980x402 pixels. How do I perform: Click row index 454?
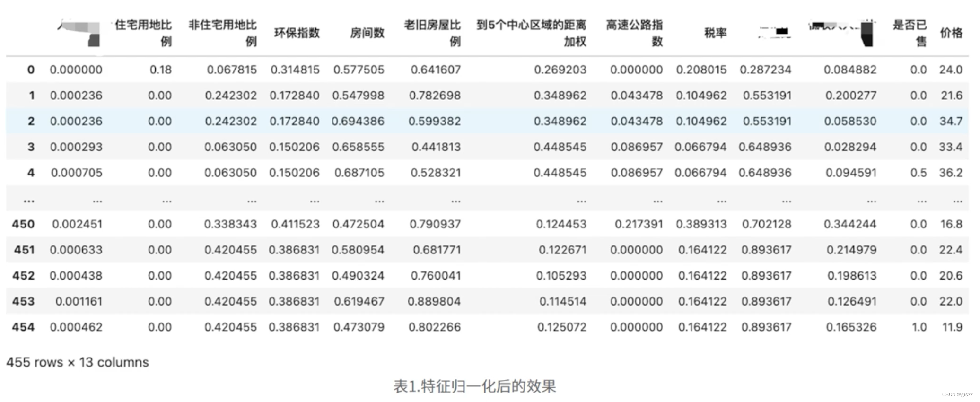[24, 327]
